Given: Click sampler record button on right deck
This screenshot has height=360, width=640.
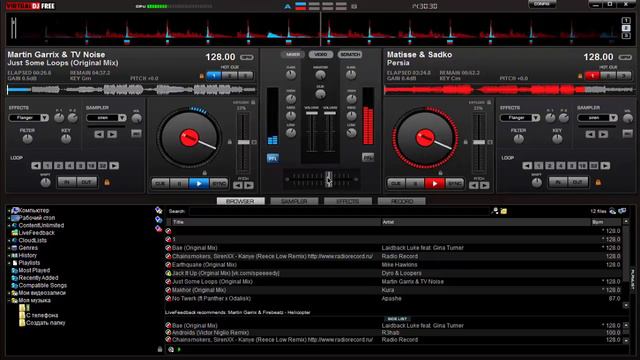Looking at the screenshot, I should (628, 133).
